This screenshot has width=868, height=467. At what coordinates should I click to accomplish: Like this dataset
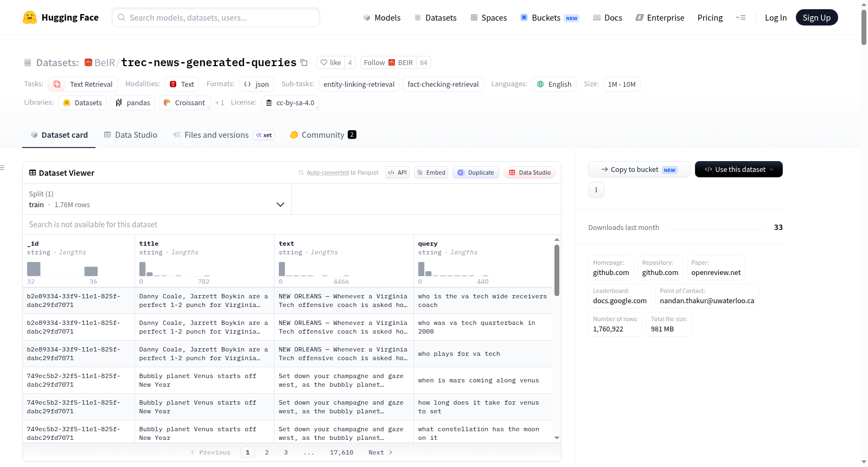point(330,62)
